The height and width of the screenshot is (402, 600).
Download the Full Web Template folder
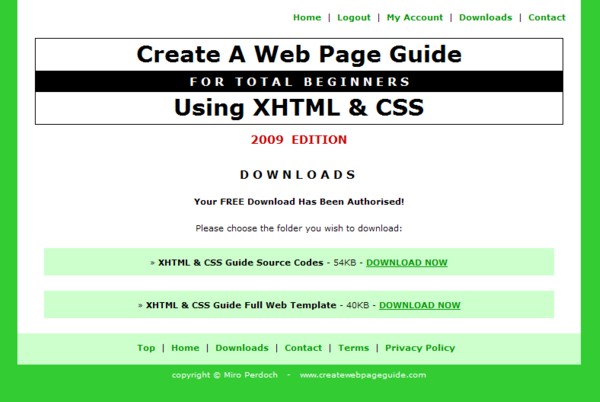(x=419, y=305)
